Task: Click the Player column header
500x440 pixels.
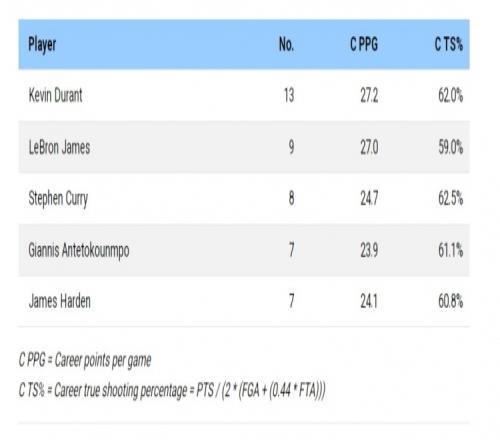Action: pyautogui.click(x=42, y=45)
